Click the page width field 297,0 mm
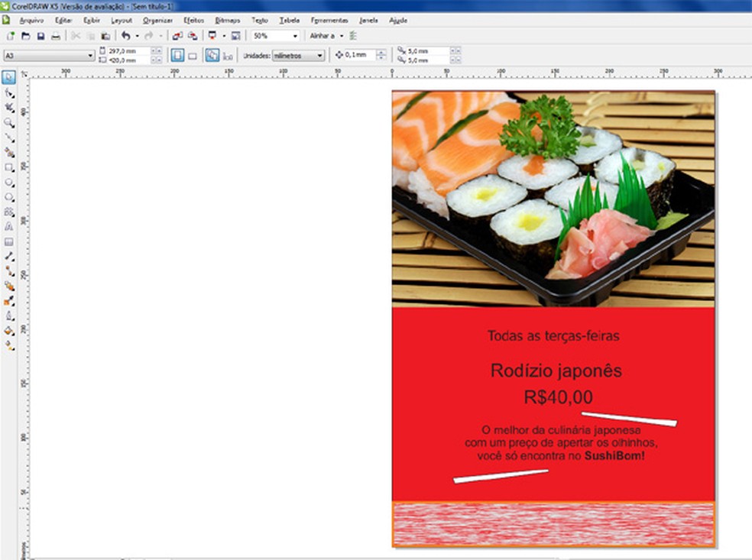This screenshot has width=752, height=560. click(128, 51)
